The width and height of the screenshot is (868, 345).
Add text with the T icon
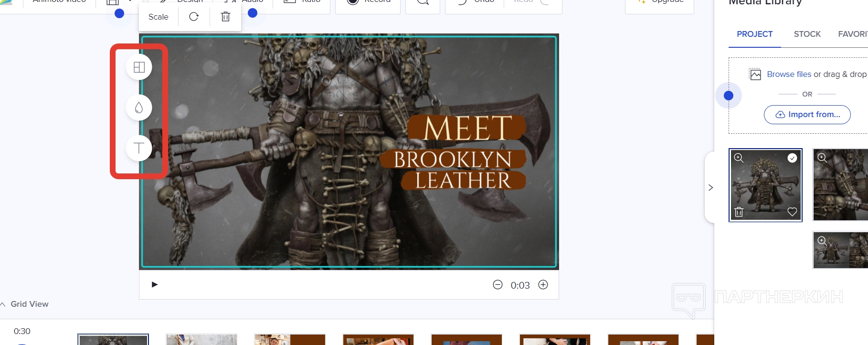click(139, 148)
